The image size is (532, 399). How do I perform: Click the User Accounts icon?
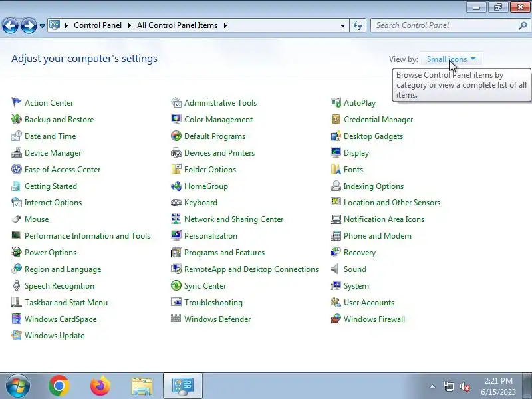pos(336,302)
